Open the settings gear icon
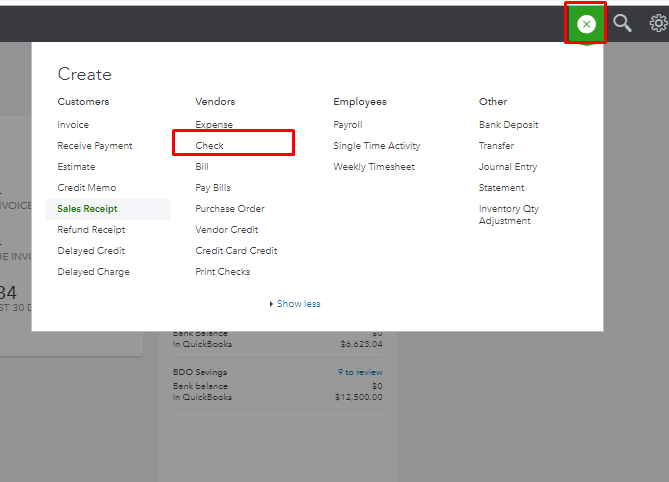Screen dimensions: 669x482 tap(658, 24)
